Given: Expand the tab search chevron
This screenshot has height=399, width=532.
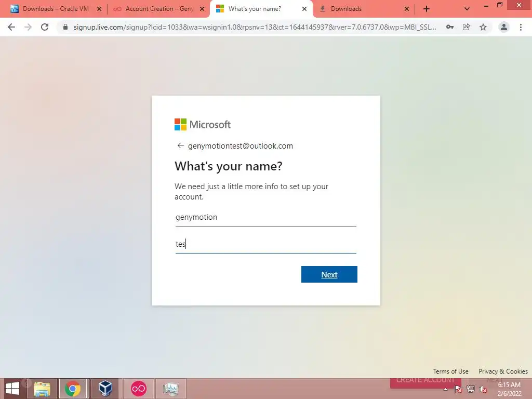Looking at the screenshot, I should tap(467, 9).
